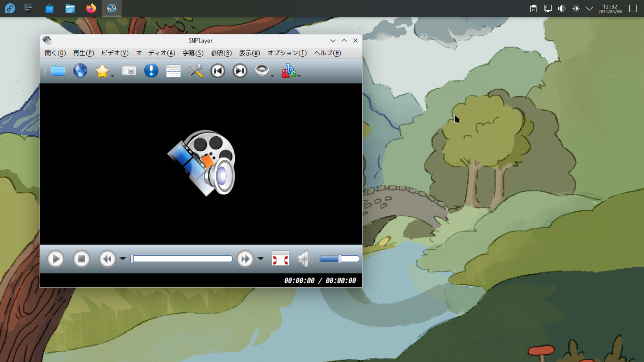Take a screenshot with the camera icon
Screen dimensions: 644x362
pos(129,71)
